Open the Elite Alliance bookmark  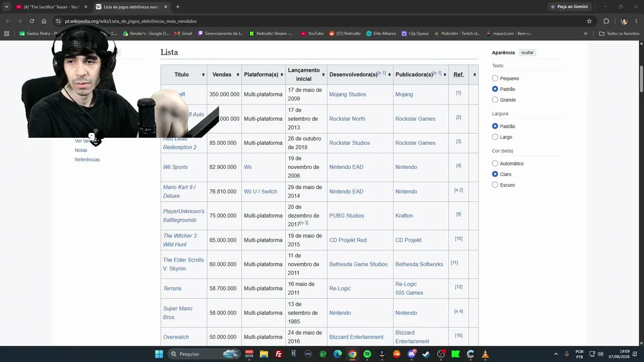[381, 34]
